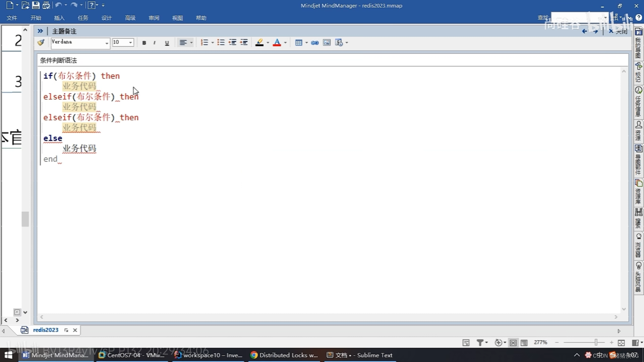Open the Task Info side panel
644x362 pixels.
(x=639, y=102)
